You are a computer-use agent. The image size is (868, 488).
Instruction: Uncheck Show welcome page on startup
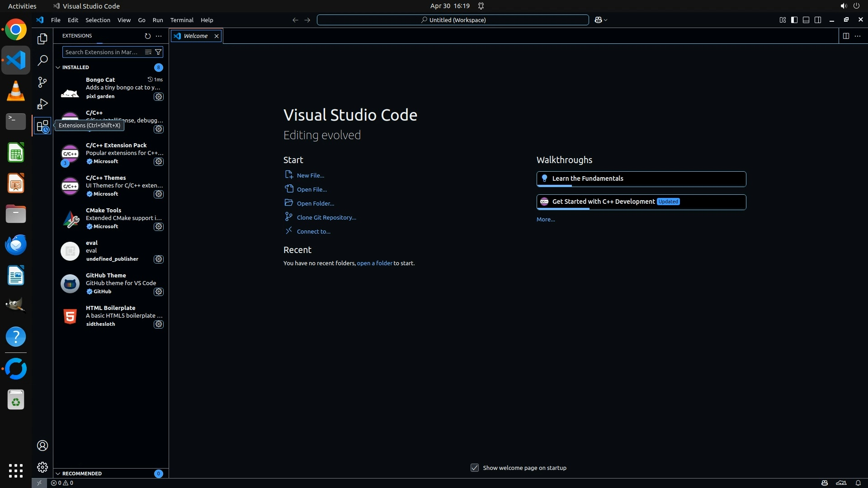474,468
